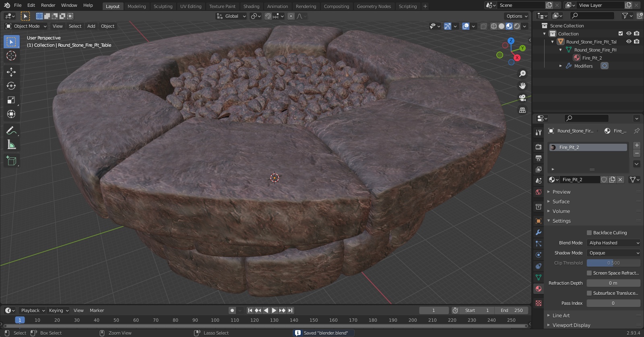Toggle camera view icon
This screenshot has width=644, height=337.
pyautogui.click(x=522, y=98)
